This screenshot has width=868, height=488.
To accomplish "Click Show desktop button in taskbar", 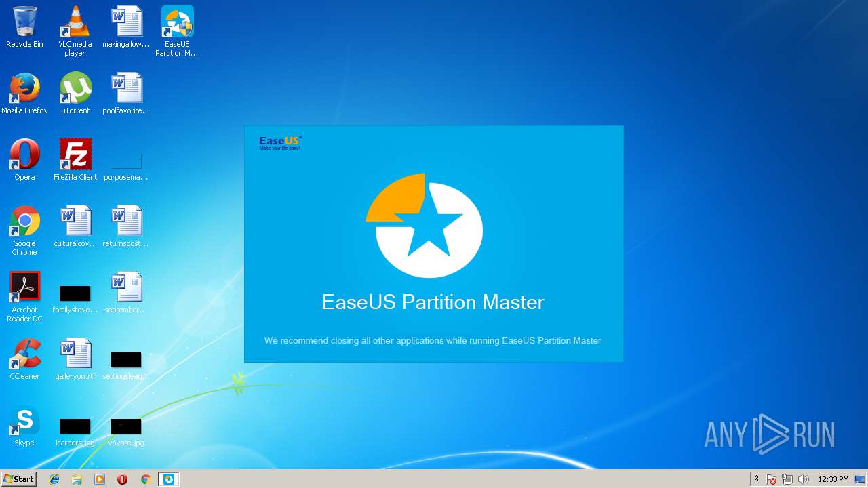I will (x=861, y=479).
